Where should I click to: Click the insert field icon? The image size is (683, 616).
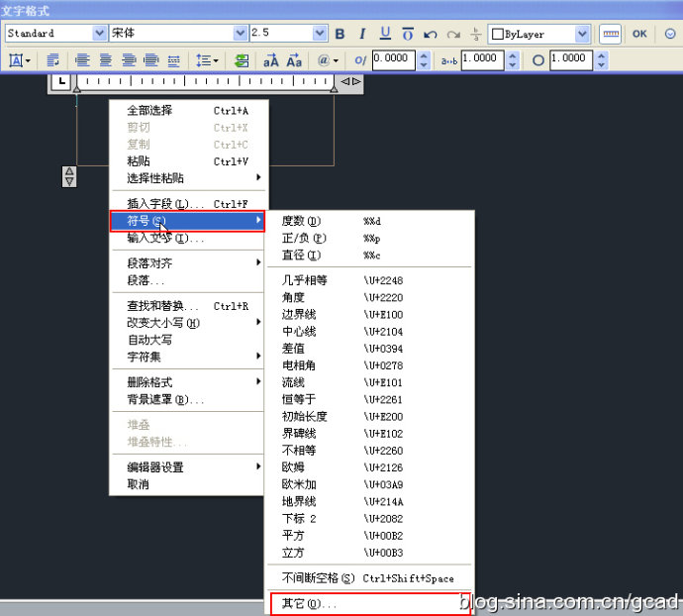click(242, 60)
